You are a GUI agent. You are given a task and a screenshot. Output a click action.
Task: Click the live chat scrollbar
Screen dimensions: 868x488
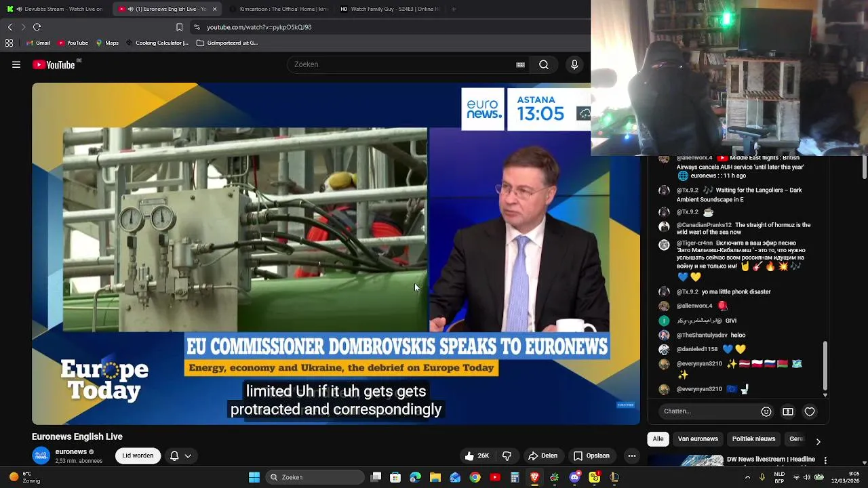tap(825, 366)
